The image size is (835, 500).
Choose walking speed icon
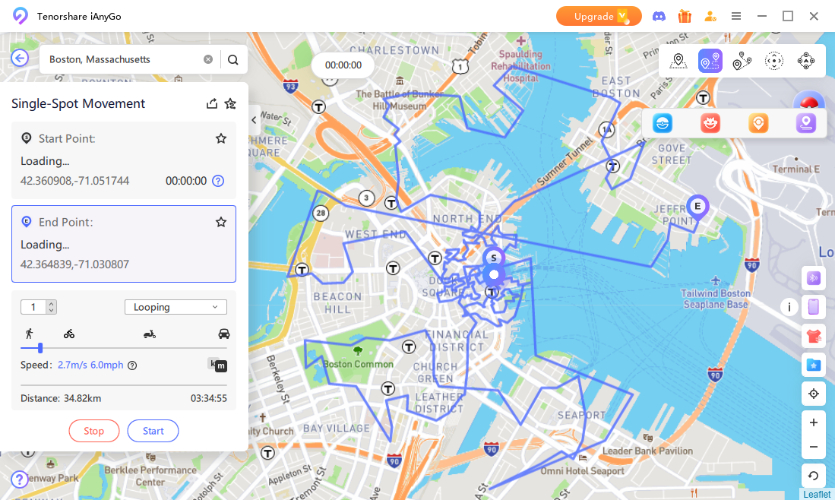pyautogui.click(x=29, y=334)
